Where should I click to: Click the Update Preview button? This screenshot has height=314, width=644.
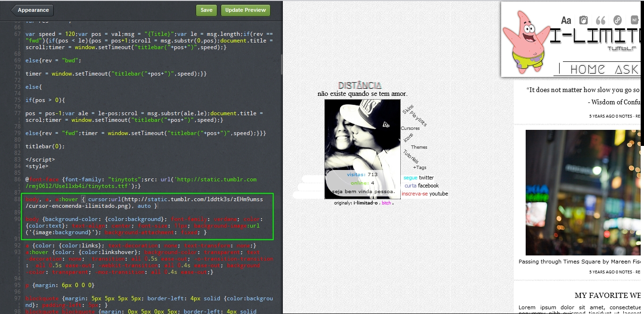(245, 10)
